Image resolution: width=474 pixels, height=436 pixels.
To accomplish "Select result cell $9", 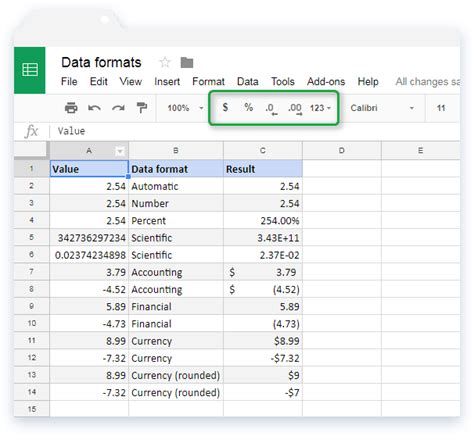I will click(263, 375).
